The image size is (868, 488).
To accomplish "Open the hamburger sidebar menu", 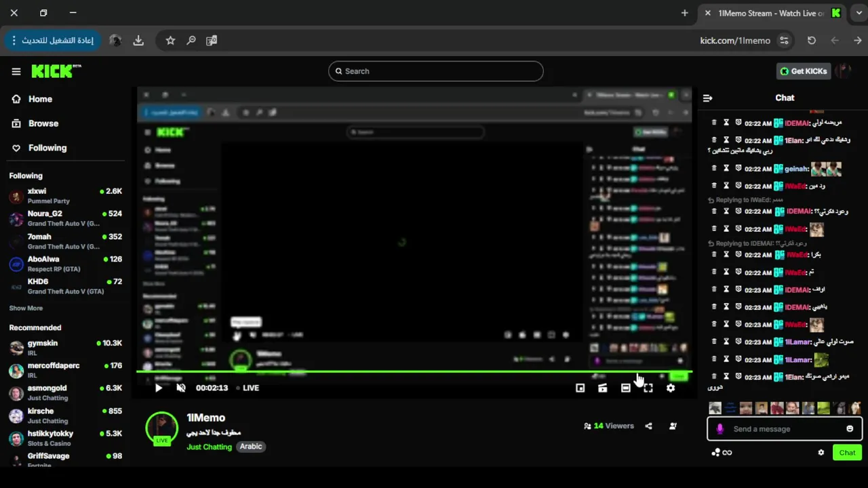I will pyautogui.click(x=16, y=71).
